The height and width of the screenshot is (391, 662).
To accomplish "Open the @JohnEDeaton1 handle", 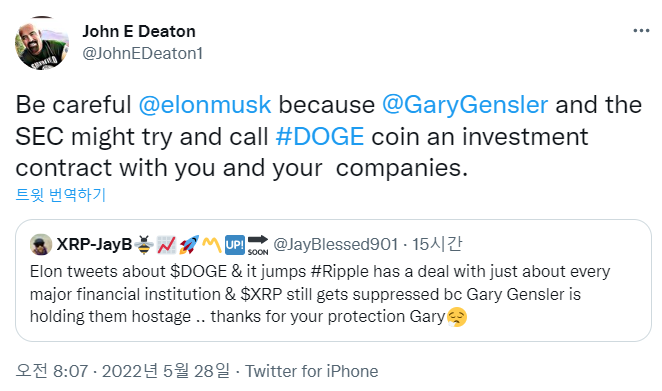I will click(x=143, y=54).
